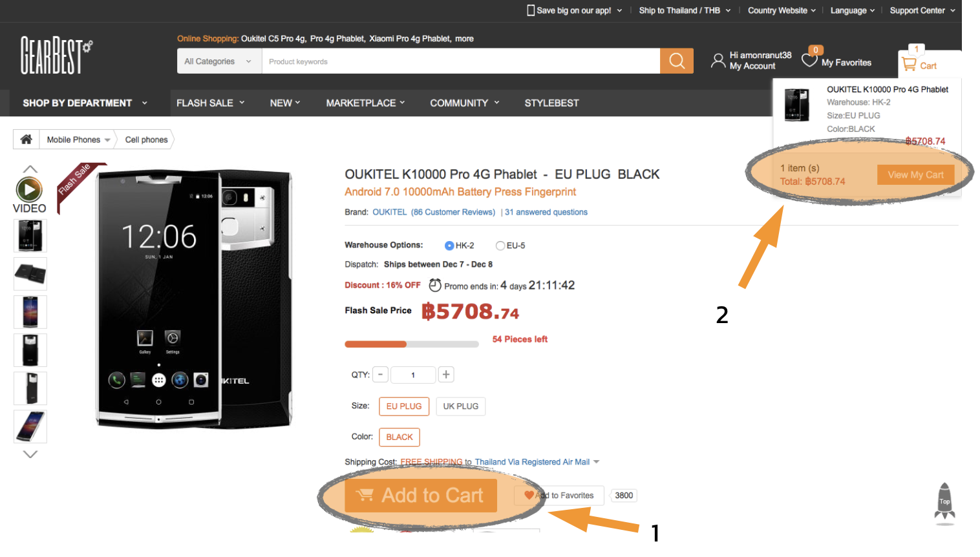Increase quantity with the plus button
This screenshot has height=557, width=980.
(x=446, y=374)
